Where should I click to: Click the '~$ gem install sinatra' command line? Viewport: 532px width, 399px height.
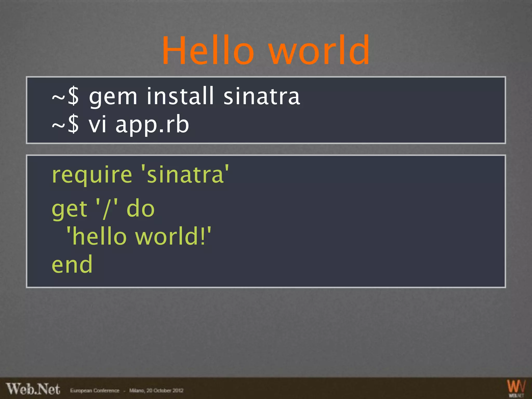pyautogui.click(x=176, y=97)
